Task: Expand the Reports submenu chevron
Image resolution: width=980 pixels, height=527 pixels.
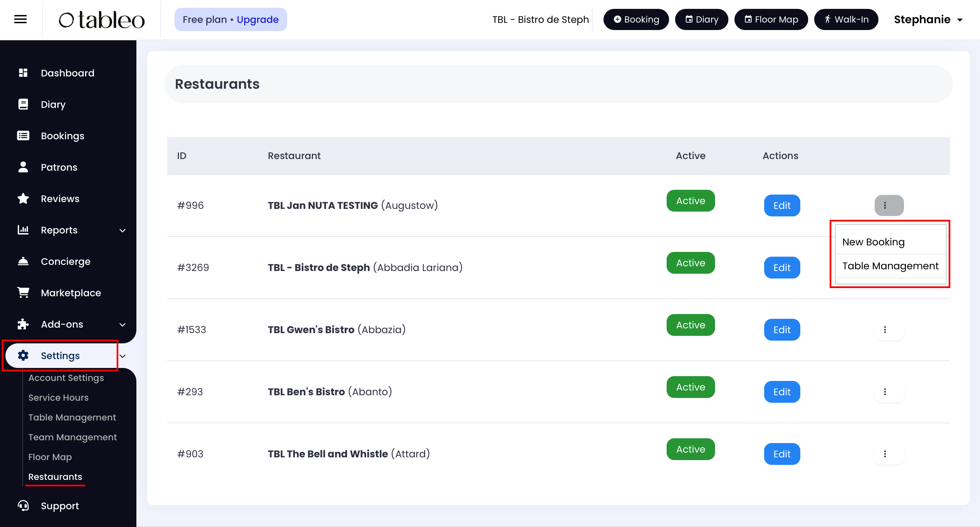Action: [122, 230]
